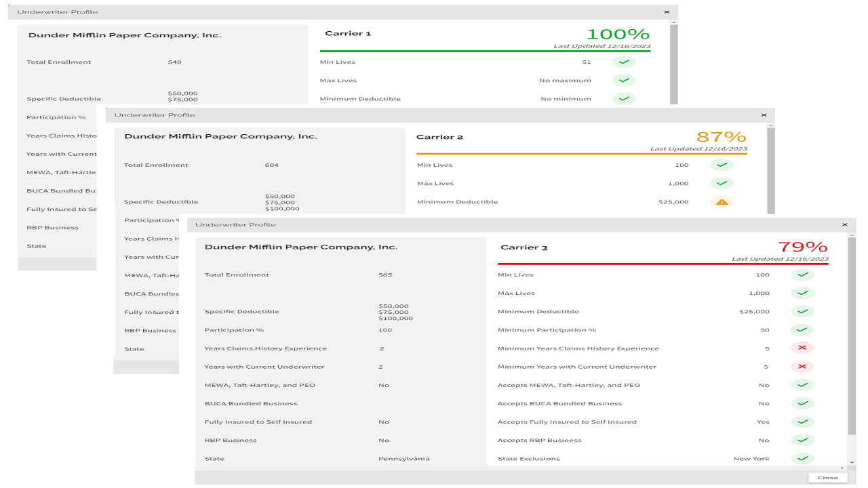Click Dunder Mifflin company name in Carrier 1 window

click(125, 35)
